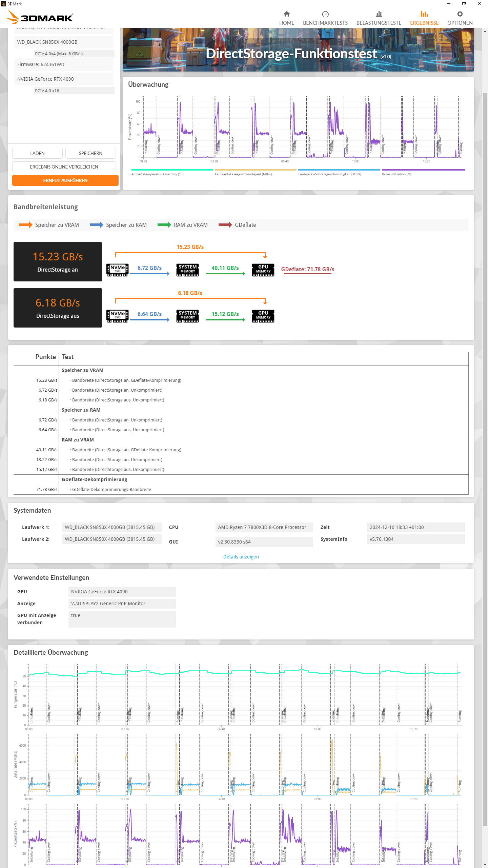Click the SystemInfo v5.76.1304 field
488x868 pixels.
pos(416,539)
